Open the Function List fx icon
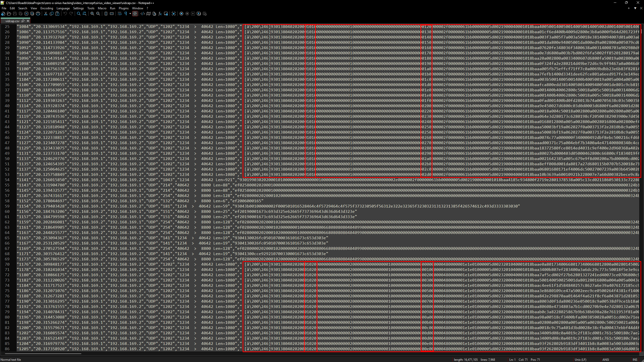This screenshot has width=644, height=362. [x=160, y=14]
